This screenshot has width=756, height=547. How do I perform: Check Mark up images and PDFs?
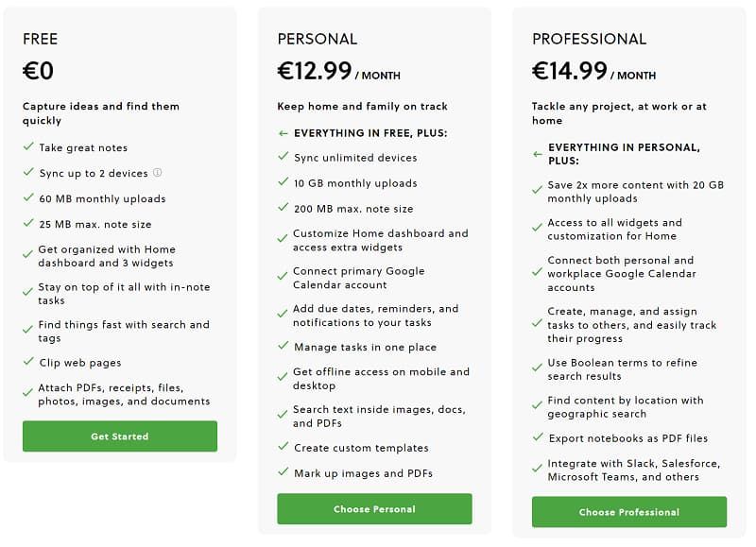[281, 473]
